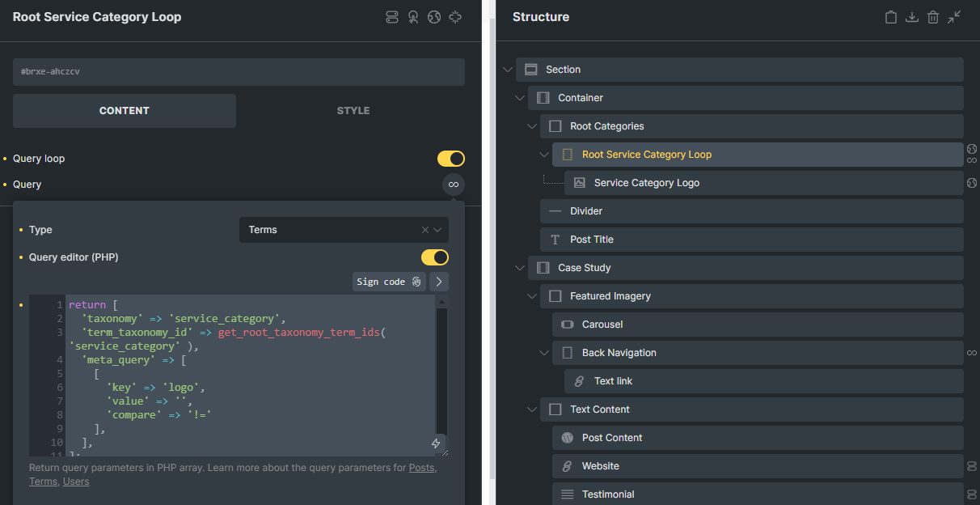This screenshot has height=505, width=980.
Task: Click the Structure panel trash delete icon
Action: coord(932,17)
